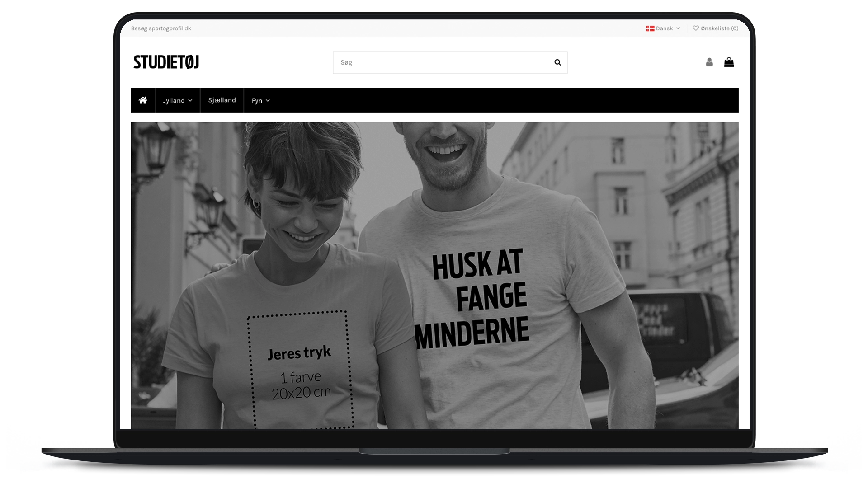Click inside the Søg search field
868x488 pixels.
click(x=429, y=62)
